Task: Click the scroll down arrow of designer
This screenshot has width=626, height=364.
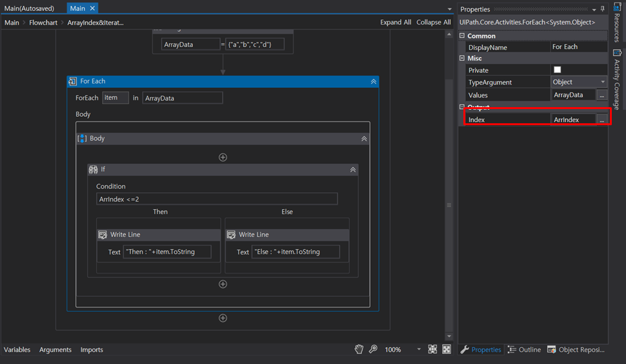Action: click(x=449, y=336)
